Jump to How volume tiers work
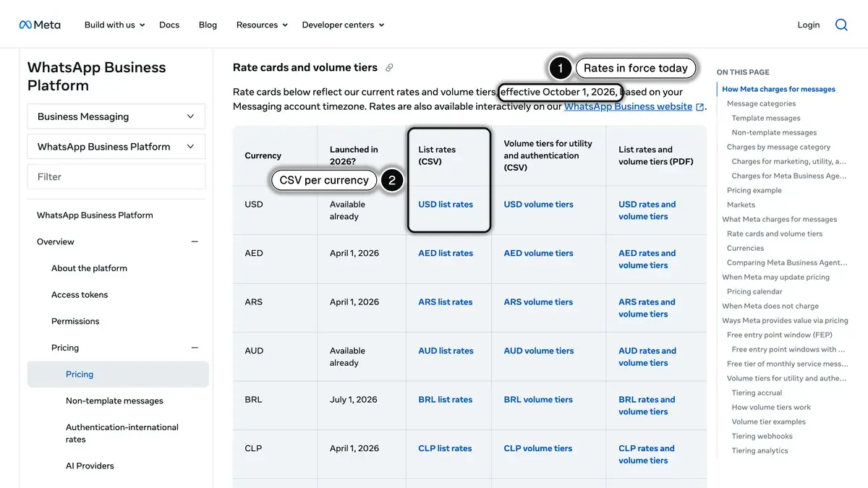This screenshot has height=488, width=868. pyautogui.click(x=771, y=408)
